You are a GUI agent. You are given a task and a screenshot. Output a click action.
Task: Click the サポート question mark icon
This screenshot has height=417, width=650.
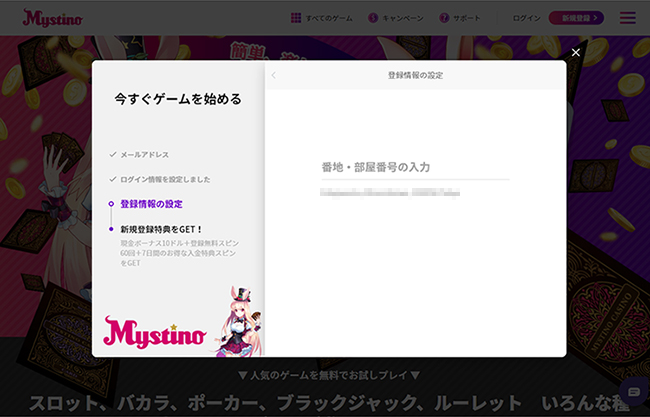[444, 18]
